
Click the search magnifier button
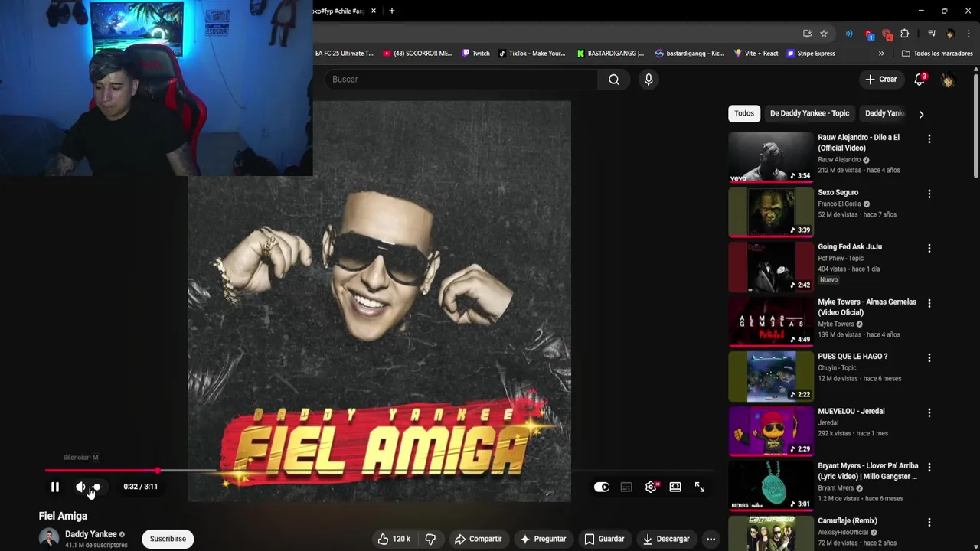pyautogui.click(x=614, y=80)
